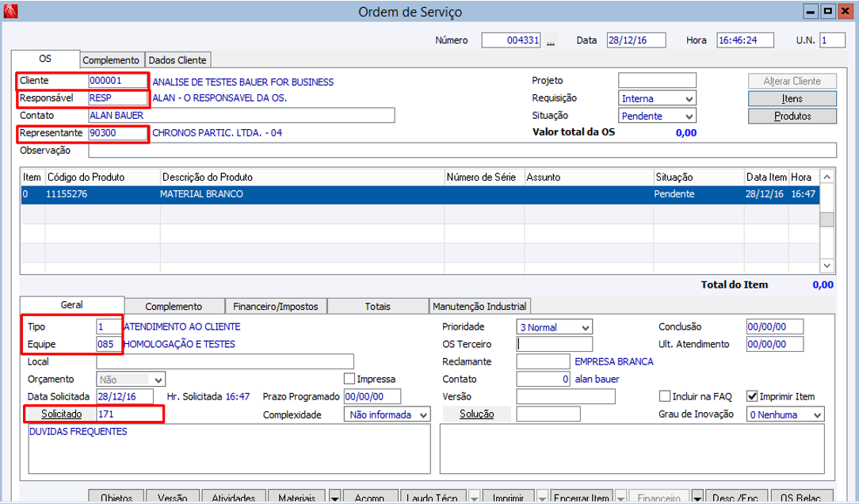Expand the Situação dropdown showing Pendente

tap(689, 116)
